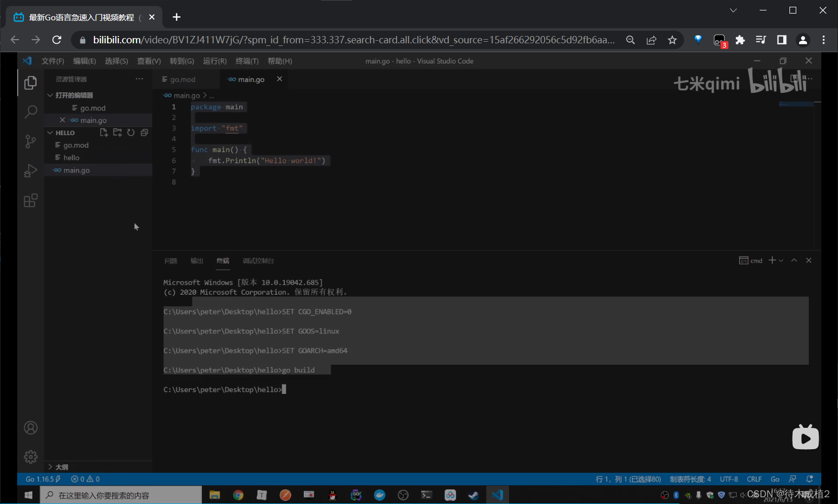Open notifications bell in status bar
Image resolution: width=838 pixels, height=504 pixels.
[810, 479]
